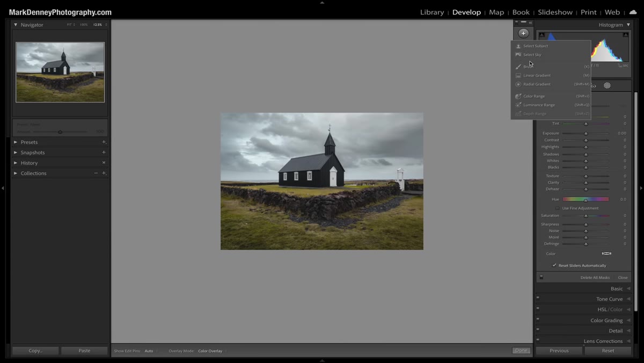
Task: Click the Exposure slider handle
Action: [x=586, y=133]
